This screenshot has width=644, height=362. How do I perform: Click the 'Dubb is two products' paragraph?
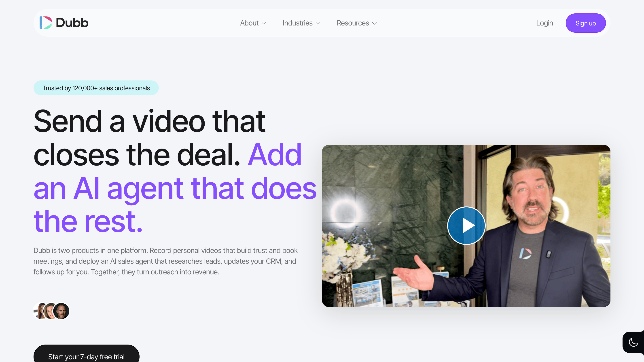click(x=165, y=261)
